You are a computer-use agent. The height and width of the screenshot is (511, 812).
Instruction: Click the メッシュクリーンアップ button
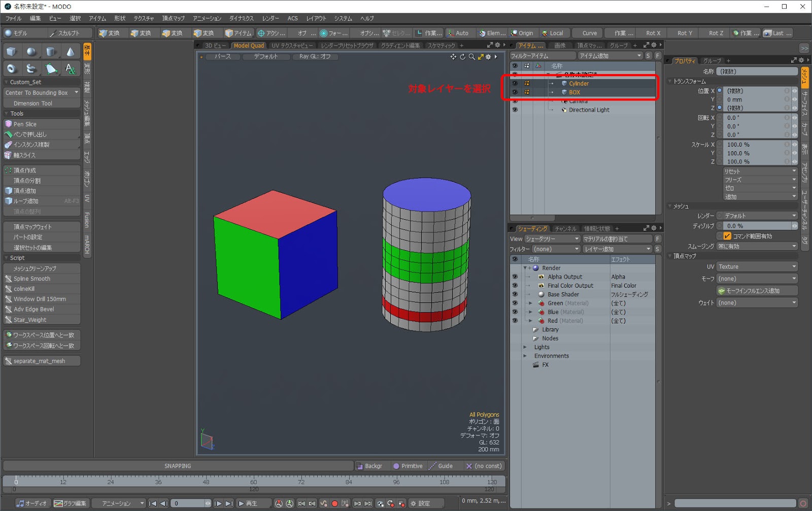tap(42, 268)
